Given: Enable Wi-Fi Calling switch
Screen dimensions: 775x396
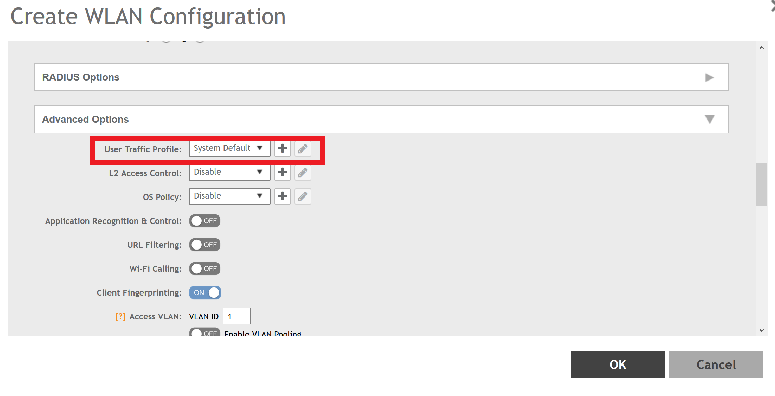Looking at the screenshot, I should point(205,268).
